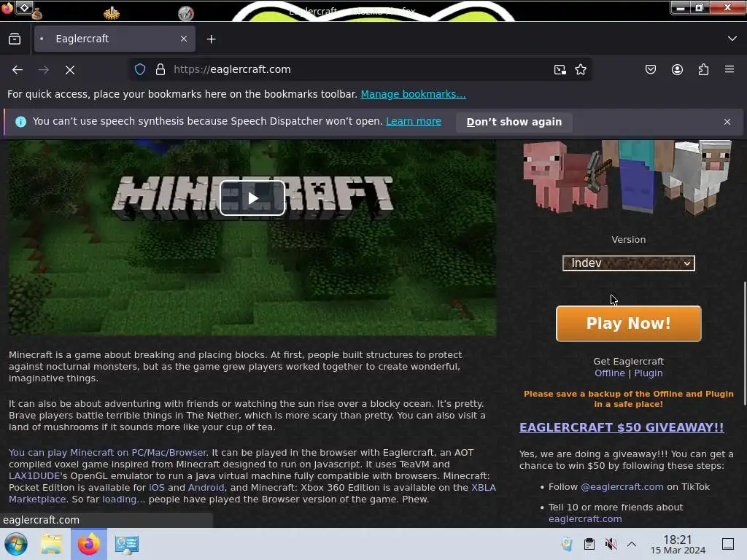
Task: Open the @eaglercraft.com TikTok link
Action: point(622,486)
